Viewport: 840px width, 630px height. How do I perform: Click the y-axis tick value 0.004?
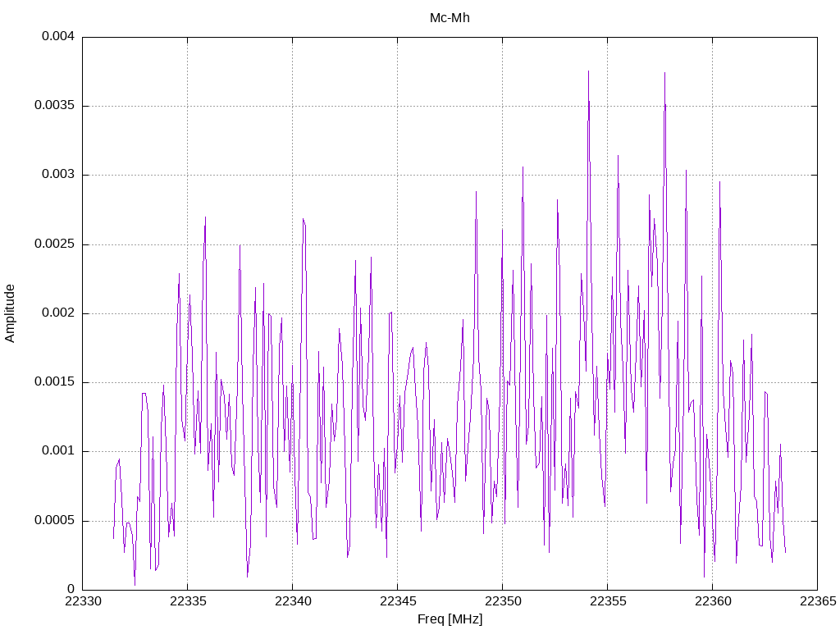pyautogui.click(x=58, y=36)
